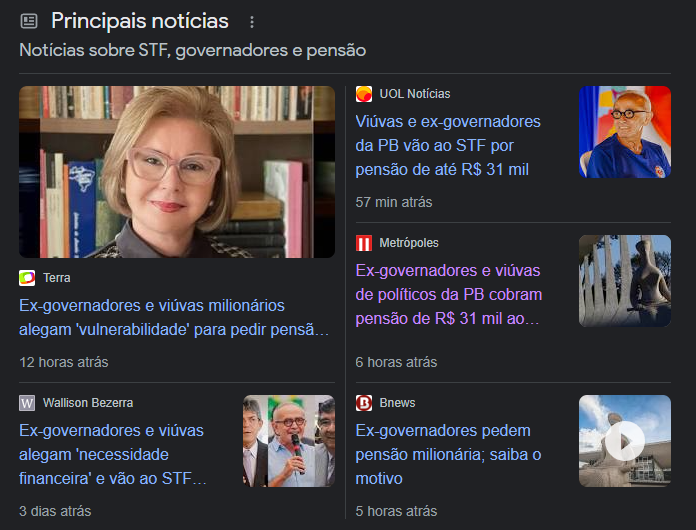Click the Bnews red B logo icon
Screen dimensions: 696x530
click(364, 403)
